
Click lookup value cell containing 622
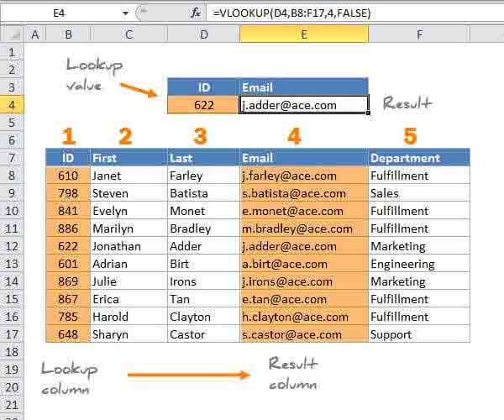203,105
